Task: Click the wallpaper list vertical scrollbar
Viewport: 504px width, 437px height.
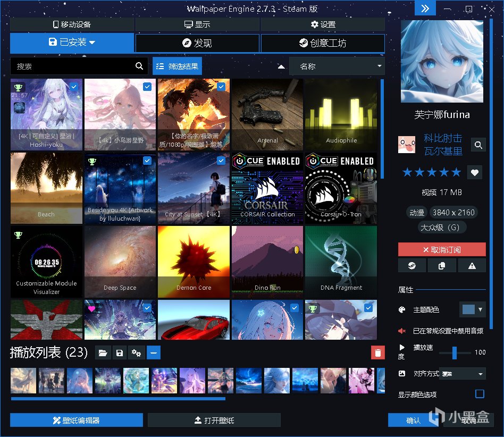Action: tap(382, 129)
